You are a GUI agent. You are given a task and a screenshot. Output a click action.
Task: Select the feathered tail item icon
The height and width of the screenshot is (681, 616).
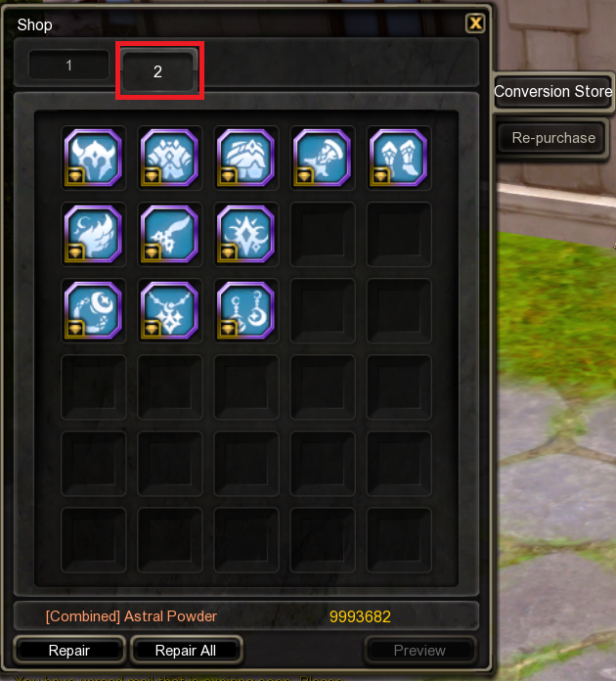[170, 234]
